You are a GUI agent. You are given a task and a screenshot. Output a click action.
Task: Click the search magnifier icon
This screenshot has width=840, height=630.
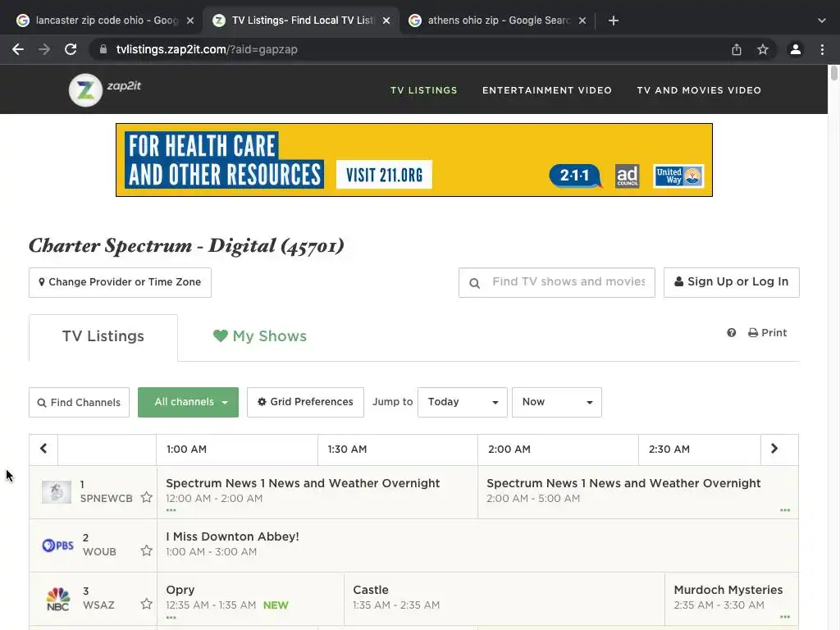pyautogui.click(x=475, y=283)
